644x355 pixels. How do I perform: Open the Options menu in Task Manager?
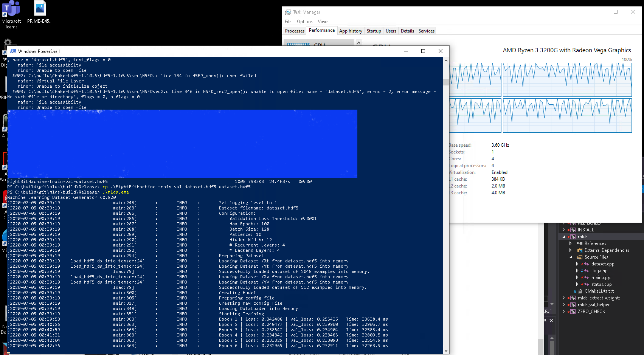(x=304, y=22)
